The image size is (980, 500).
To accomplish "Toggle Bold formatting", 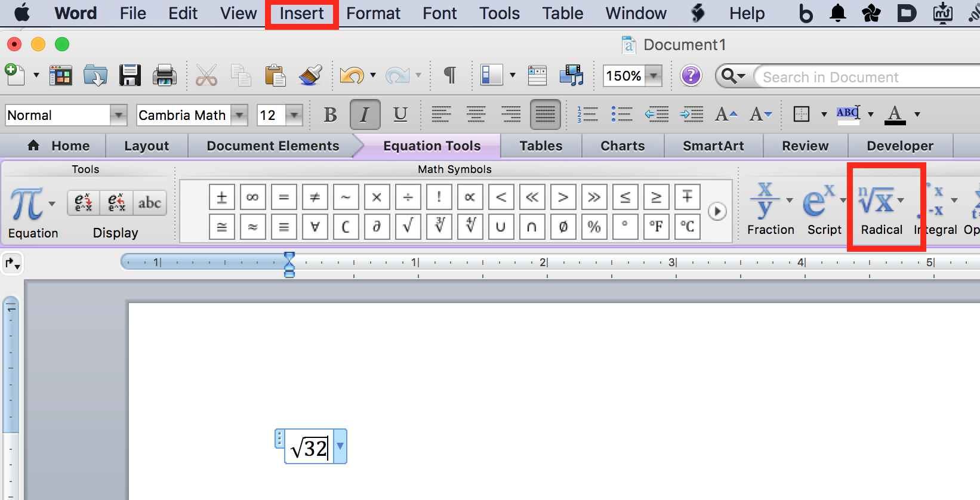I will pyautogui.click(x=330, y=114).
